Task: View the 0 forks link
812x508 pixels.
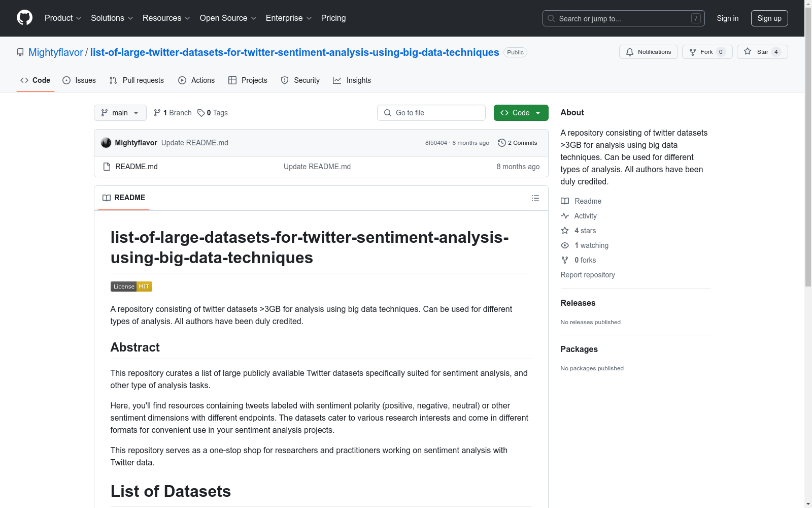Action: 579,260
